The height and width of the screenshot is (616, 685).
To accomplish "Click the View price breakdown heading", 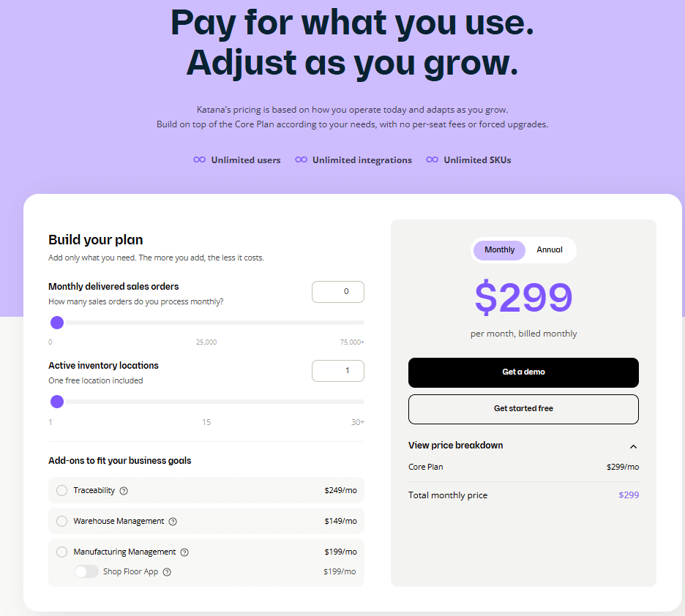I will click(455, 446).
